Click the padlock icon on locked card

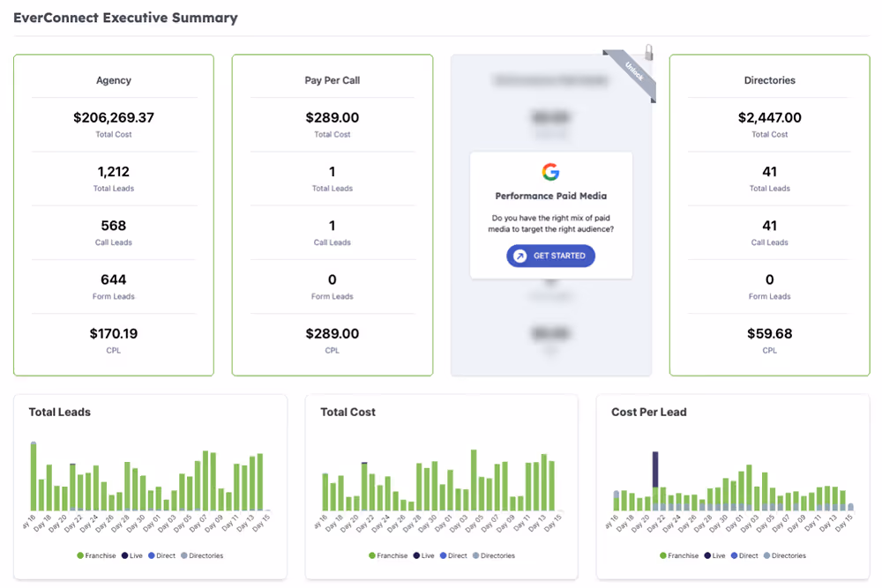point(648,52)
